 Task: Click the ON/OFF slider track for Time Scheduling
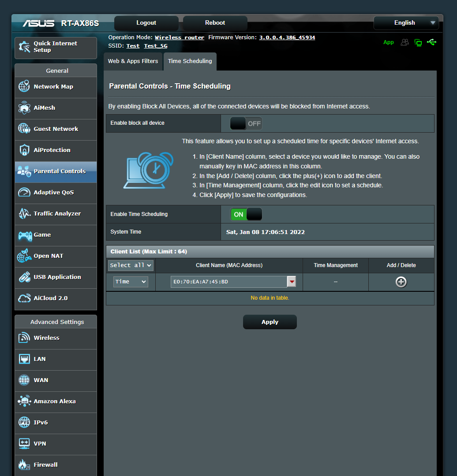click(246, 214)
